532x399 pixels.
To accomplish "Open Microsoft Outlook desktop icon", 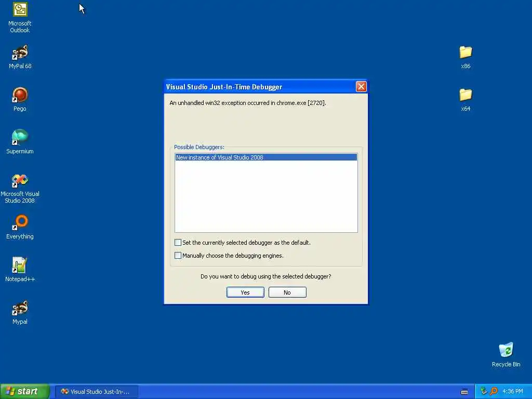I will [20, 18].
